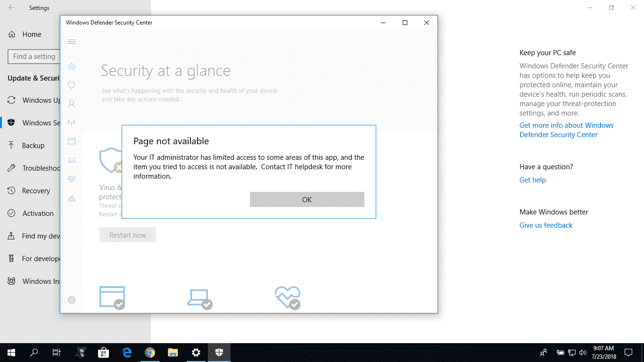644x362 pixels.
Task: Open network icon in system tray
Action: (x=571, y=353)
